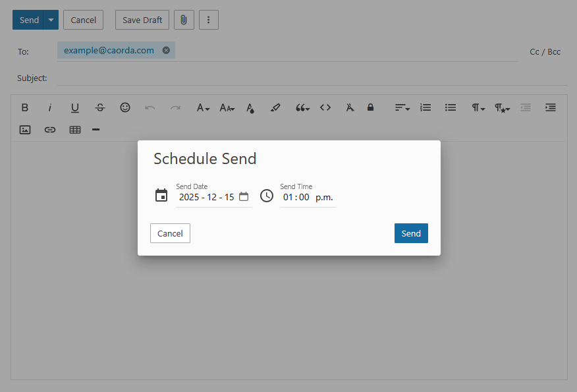577x392 pixels.
Task: Click the Cc / Bcc link
Action: (x=545, y=51)
